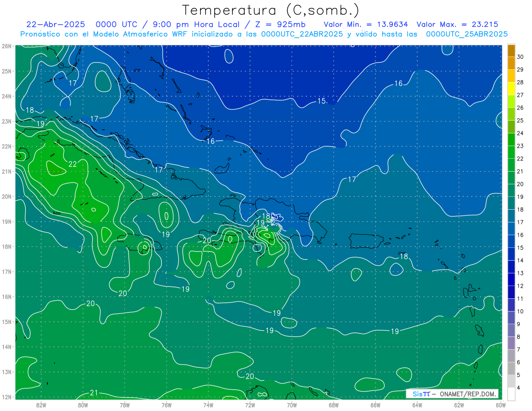Click the "21N" latitude axis label

[7, 172]
